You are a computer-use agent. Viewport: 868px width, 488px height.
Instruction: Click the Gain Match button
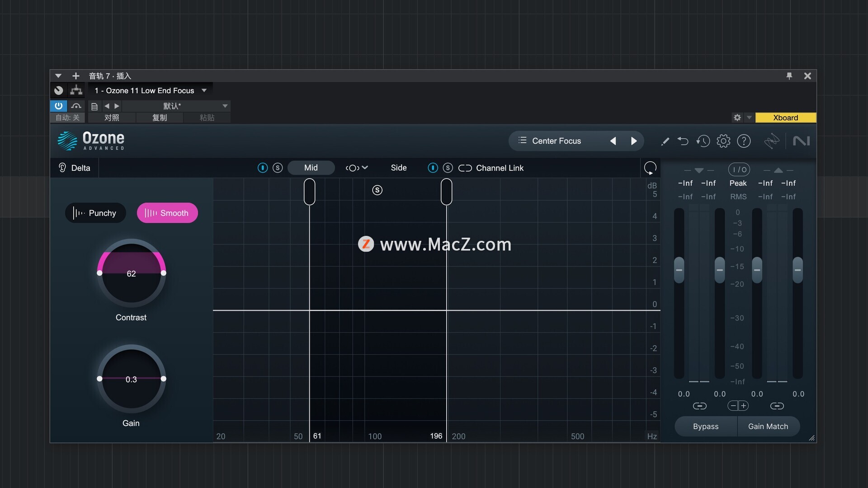tap(768, 426)
